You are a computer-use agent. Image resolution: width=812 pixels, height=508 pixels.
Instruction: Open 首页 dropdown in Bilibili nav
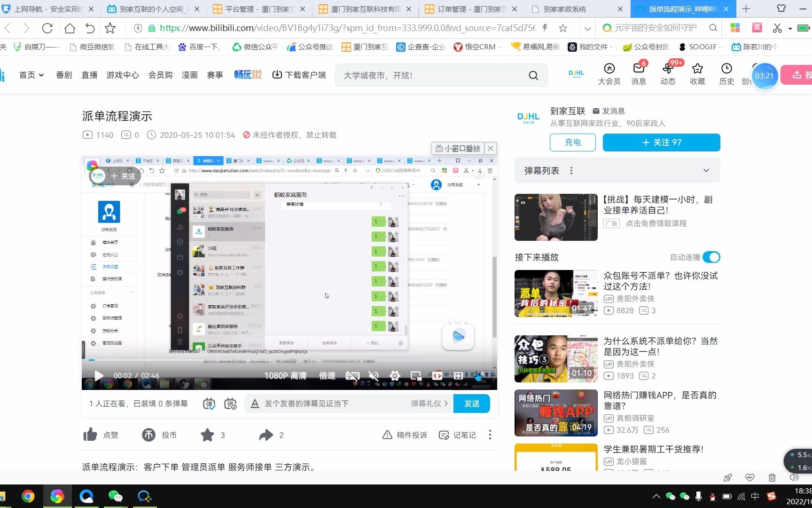[31, 75]
